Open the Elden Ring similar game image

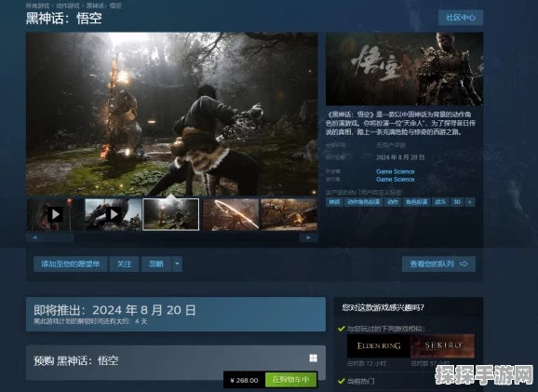[x=379, y=346]
